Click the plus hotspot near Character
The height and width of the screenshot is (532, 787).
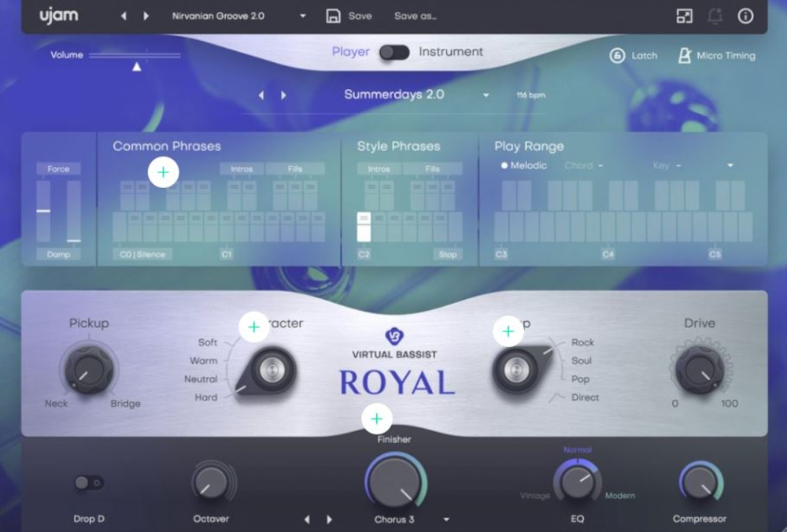pos(254,327)
